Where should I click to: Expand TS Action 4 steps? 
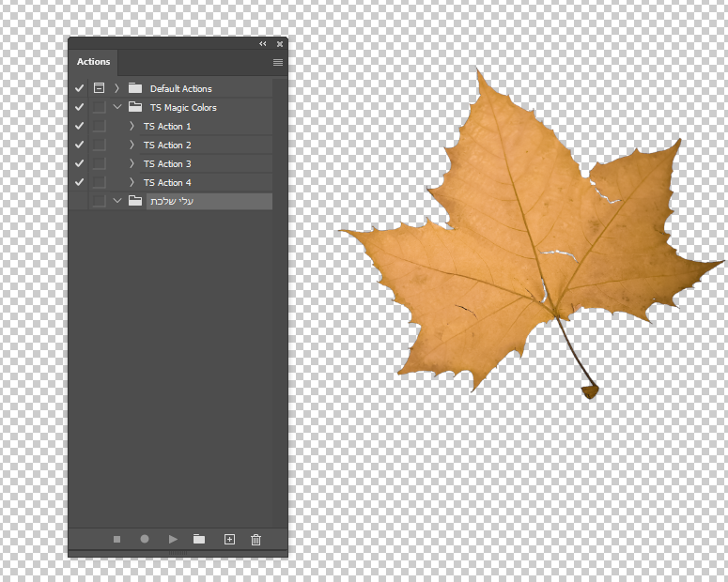132,182
